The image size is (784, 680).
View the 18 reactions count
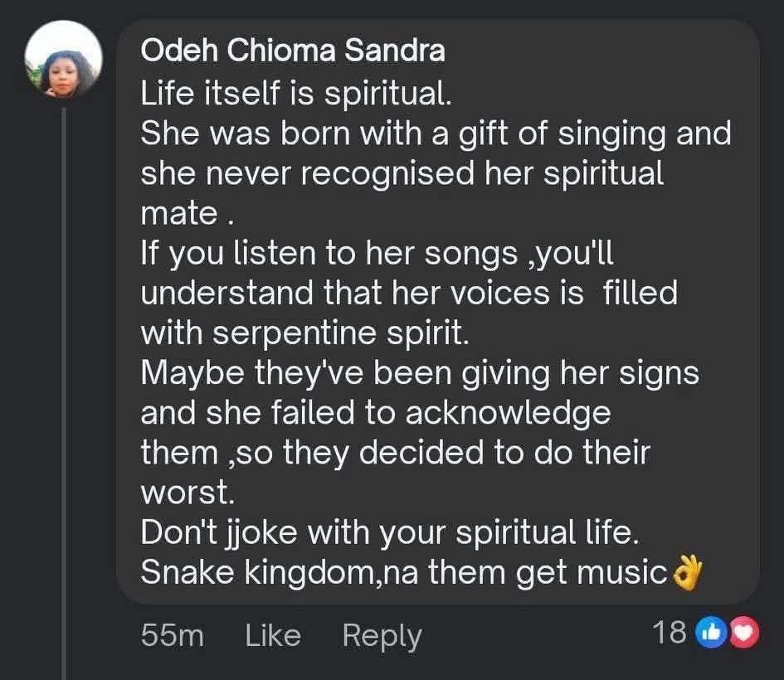click(x=670, y=633)
